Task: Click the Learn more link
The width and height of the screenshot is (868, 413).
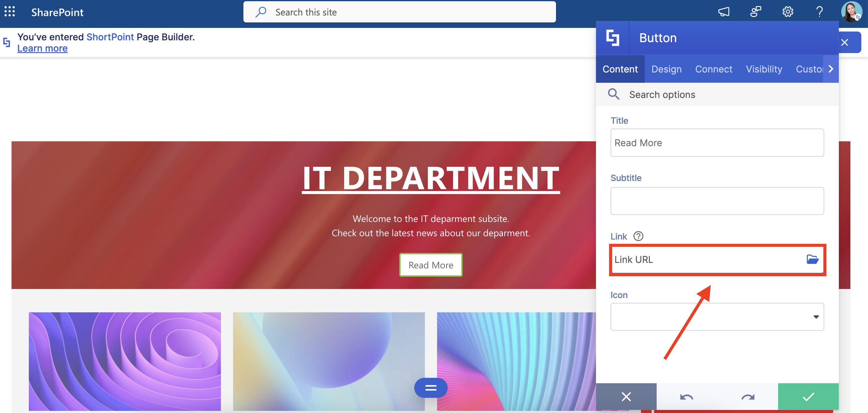Action: click(42, 49)
